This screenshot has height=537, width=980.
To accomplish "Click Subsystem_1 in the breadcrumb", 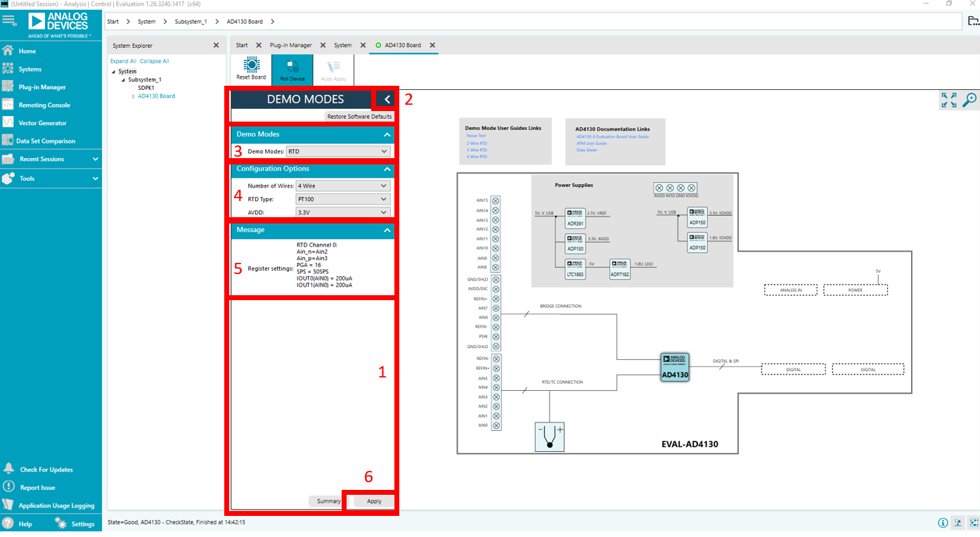I will 191,22.
